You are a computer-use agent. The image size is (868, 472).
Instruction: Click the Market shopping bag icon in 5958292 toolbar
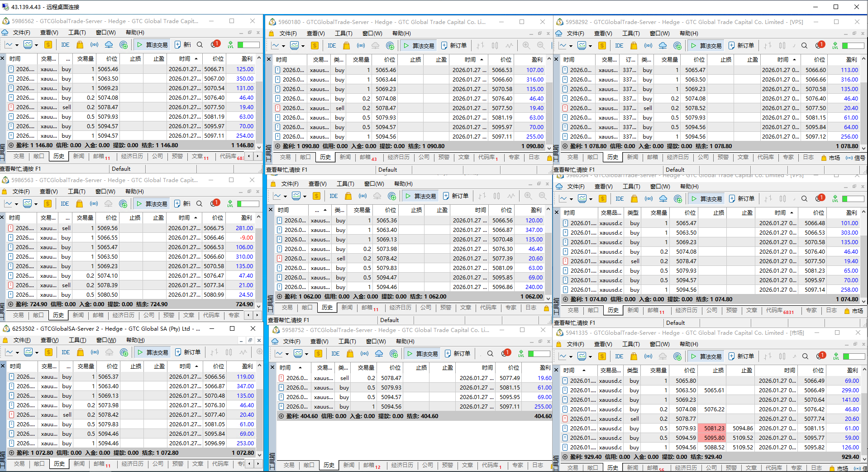click(x=634, y=46)
